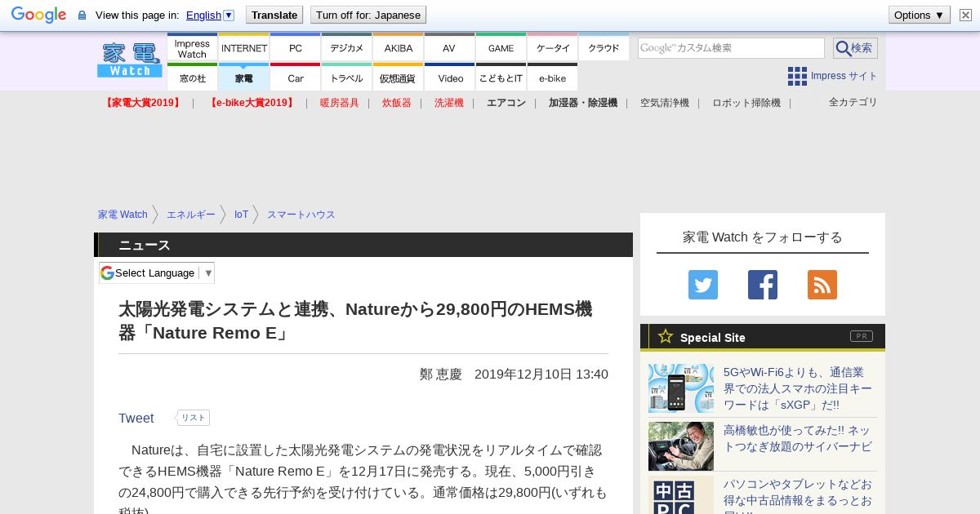Click the PR badge in Special Site
The width and height of the screenshot is (980, 514).
[x=862, y=336]
